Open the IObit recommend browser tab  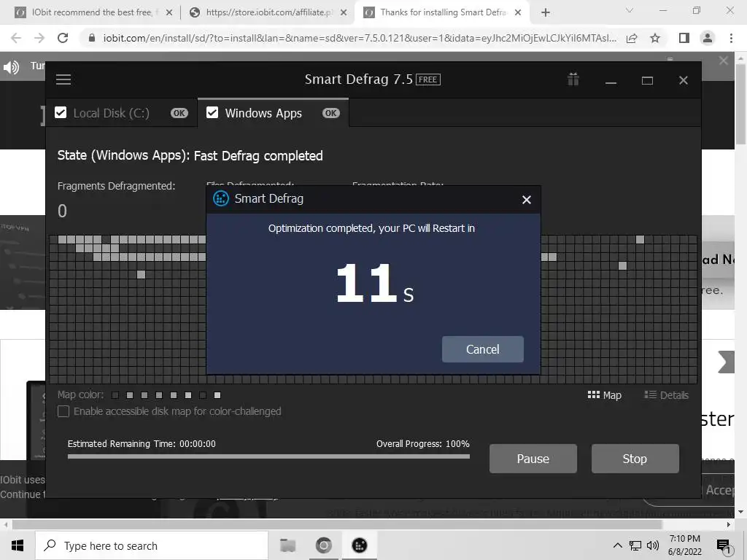pyautogui.click(x=90, y=12)
